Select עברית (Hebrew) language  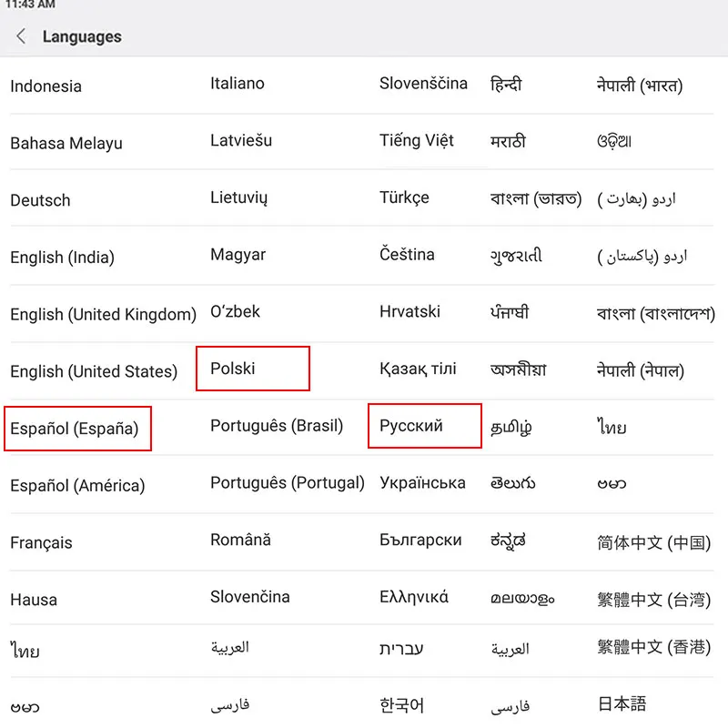pos(401,649)
